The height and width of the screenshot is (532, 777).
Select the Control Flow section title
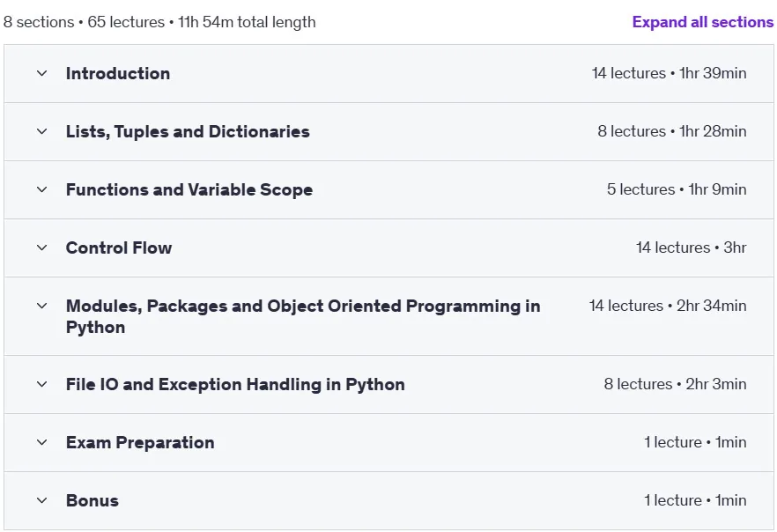coord(119,248)
